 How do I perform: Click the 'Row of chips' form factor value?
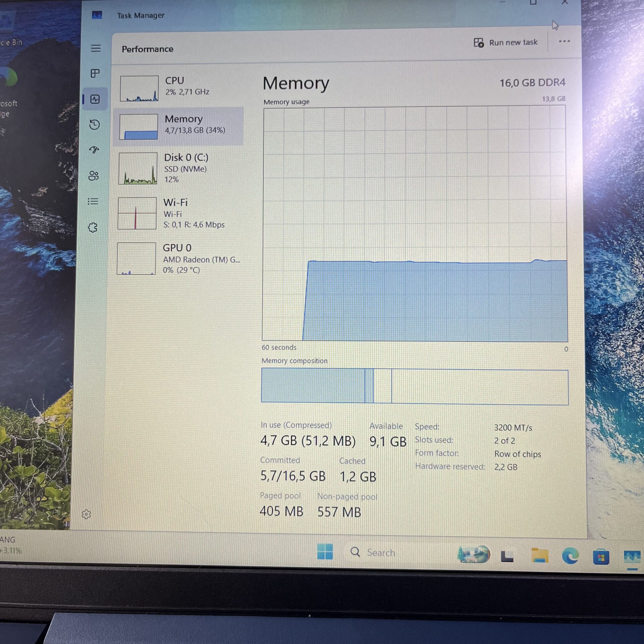pos(518,454)
